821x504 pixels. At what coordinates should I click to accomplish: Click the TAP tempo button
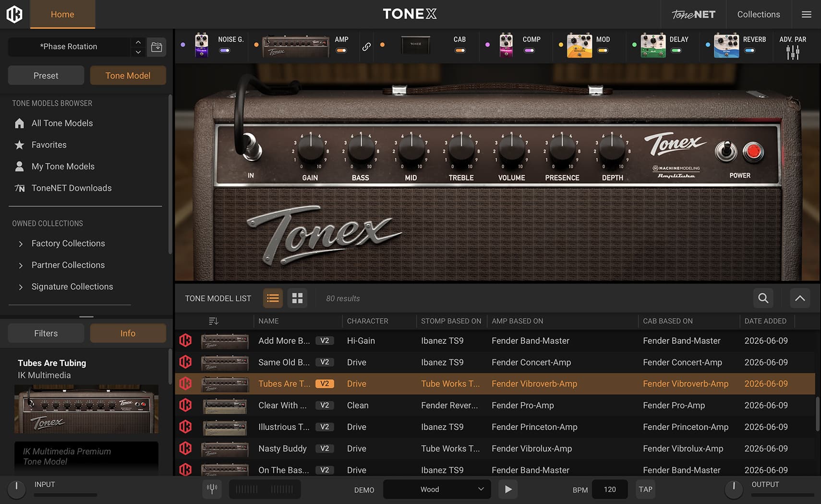pos(645,489)
